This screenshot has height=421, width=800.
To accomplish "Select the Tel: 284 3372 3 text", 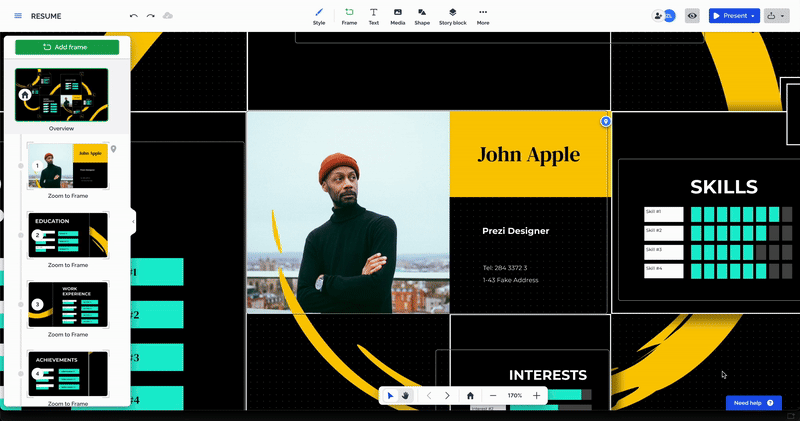I will click(505, 267).
